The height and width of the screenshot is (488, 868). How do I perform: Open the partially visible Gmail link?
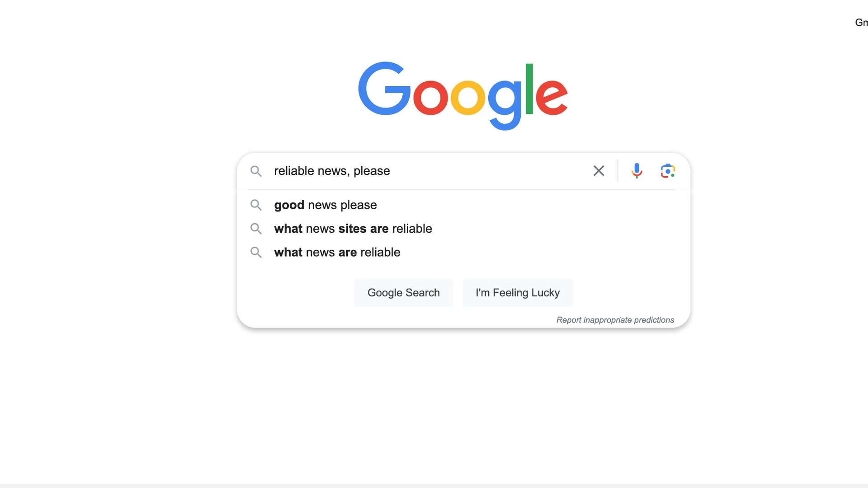(x=861, y=23)
